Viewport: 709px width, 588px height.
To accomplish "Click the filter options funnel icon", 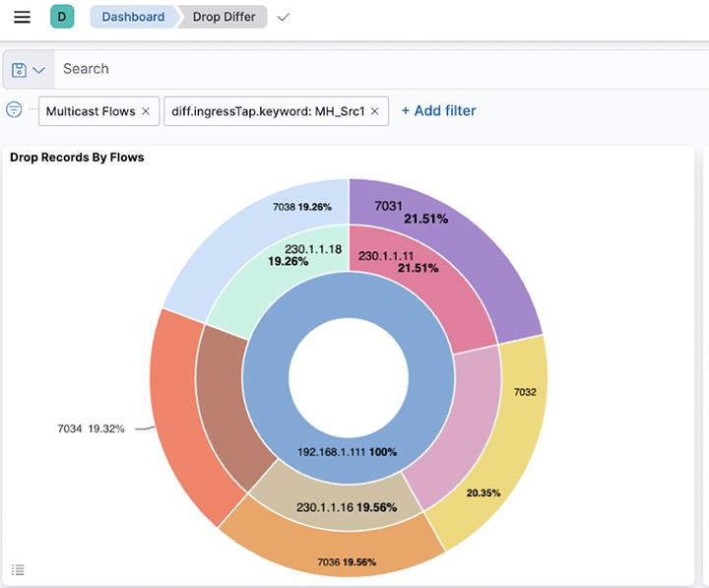I will click(15, 110).
